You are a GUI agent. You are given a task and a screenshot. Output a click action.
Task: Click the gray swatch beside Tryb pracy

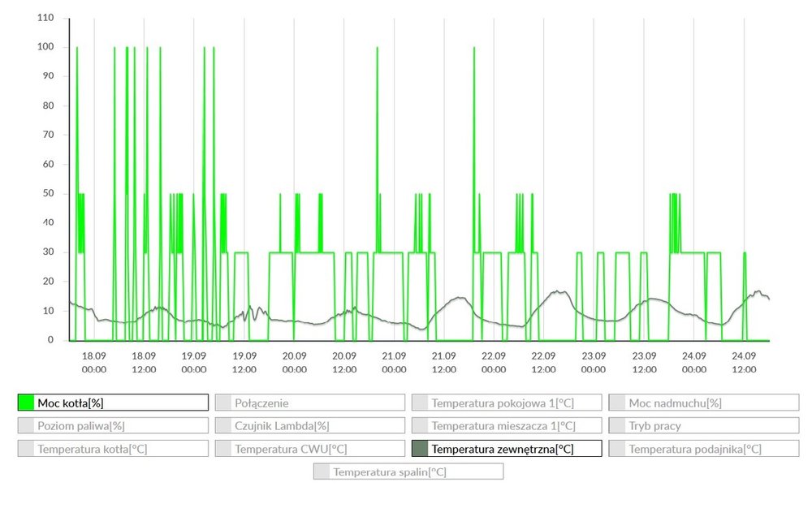coord(617,426)
